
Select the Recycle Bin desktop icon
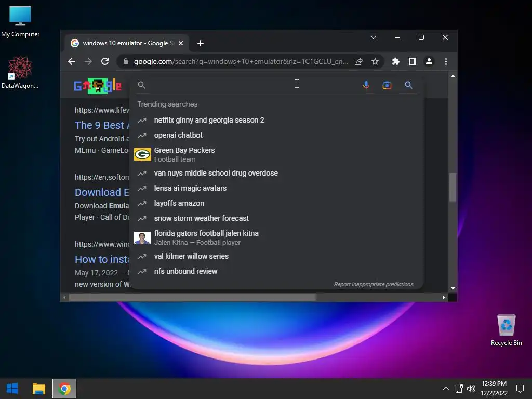[x=506, y=330]
